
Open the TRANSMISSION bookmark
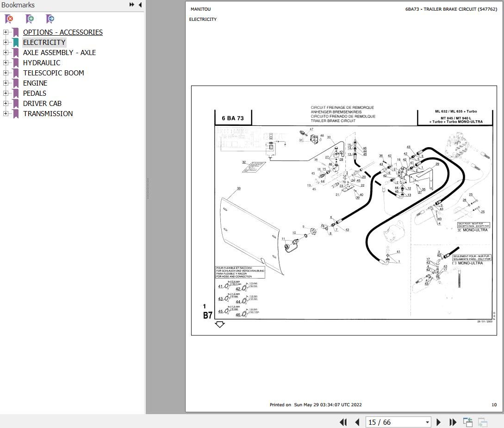pyautogui.click(x=48, y=113)
